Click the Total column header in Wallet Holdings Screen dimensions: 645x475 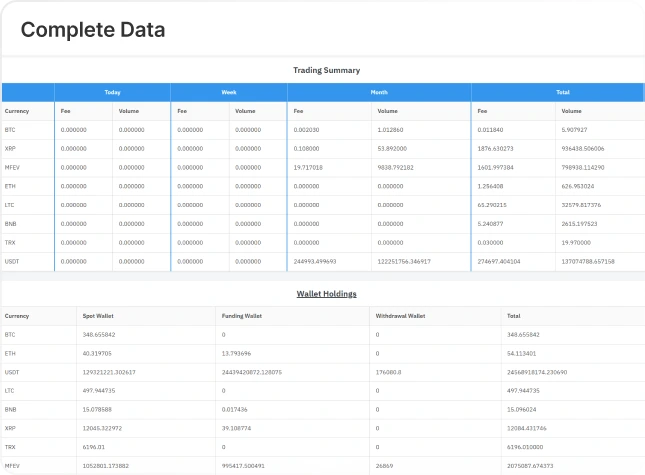click(x=513, y=316)
